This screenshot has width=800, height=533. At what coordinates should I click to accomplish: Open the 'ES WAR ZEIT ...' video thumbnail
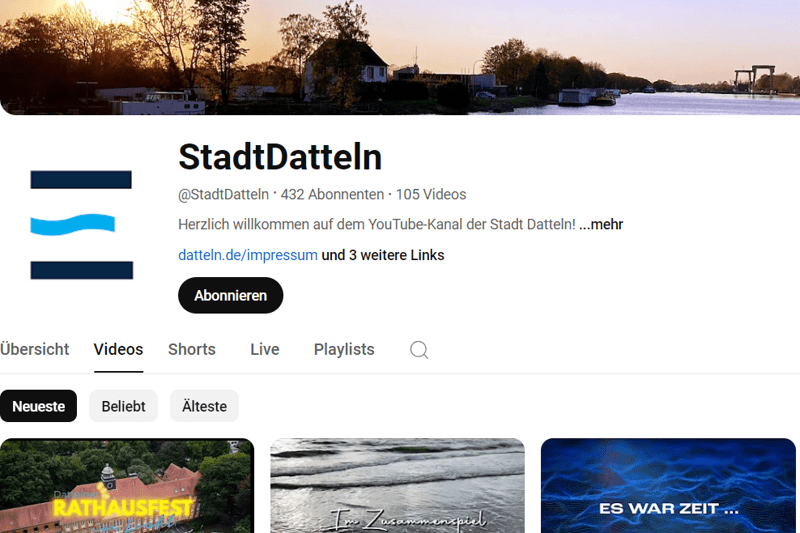pos(668,486)
